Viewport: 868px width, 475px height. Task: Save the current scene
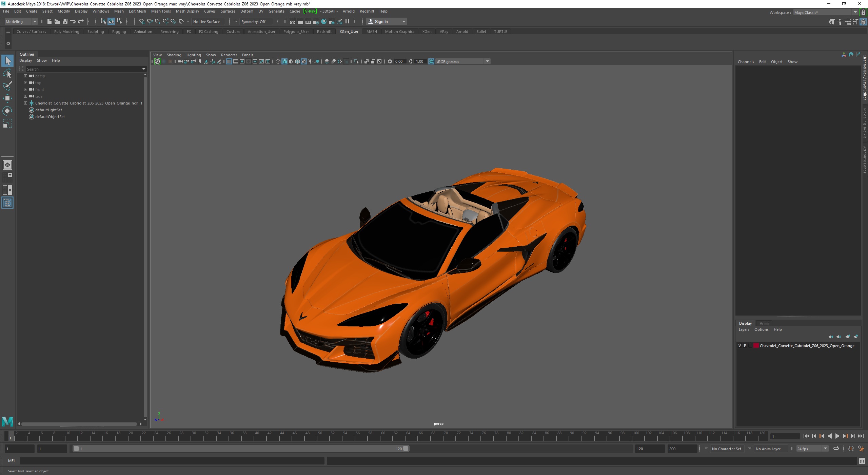click(65, 21)
